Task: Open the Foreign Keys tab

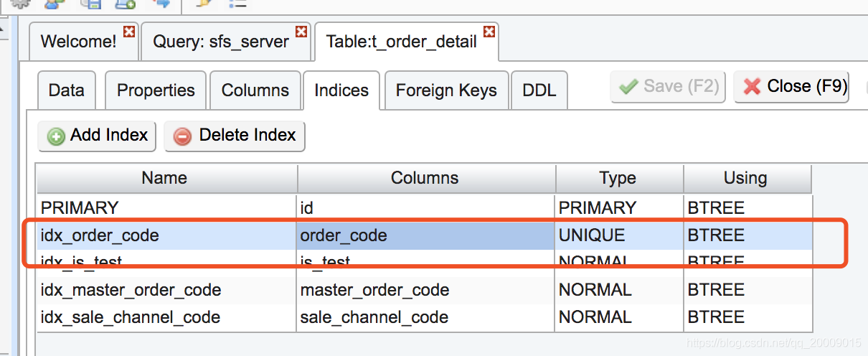Action: 446,90
